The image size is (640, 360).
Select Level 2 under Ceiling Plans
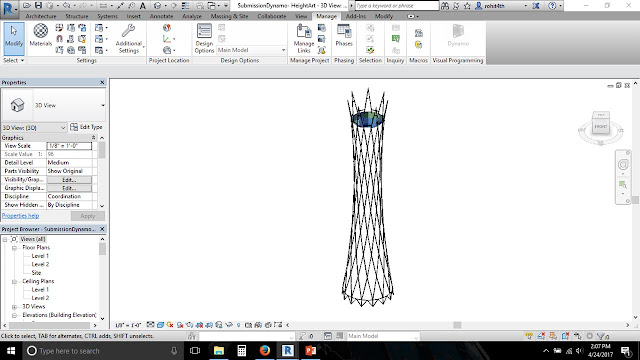pyautogui.click(x=40, y=298)
